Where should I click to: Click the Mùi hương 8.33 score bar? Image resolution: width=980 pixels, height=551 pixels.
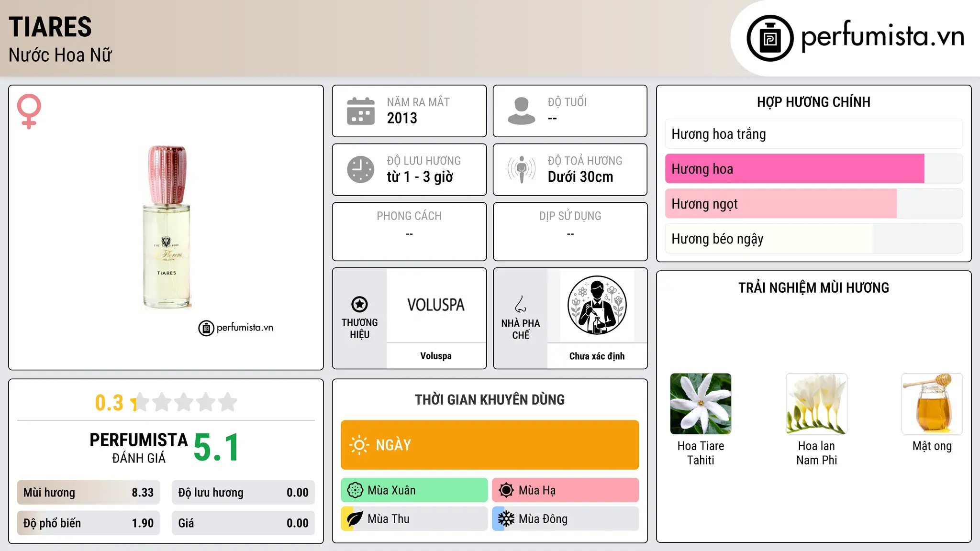pyautogui.click(x=89, y=493)
